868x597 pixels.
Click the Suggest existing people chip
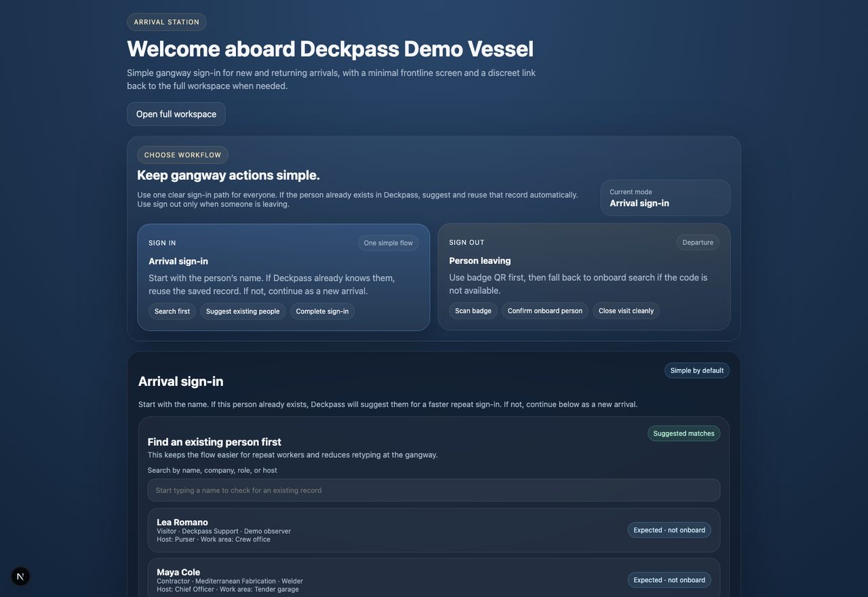click(x=243, y=311)
